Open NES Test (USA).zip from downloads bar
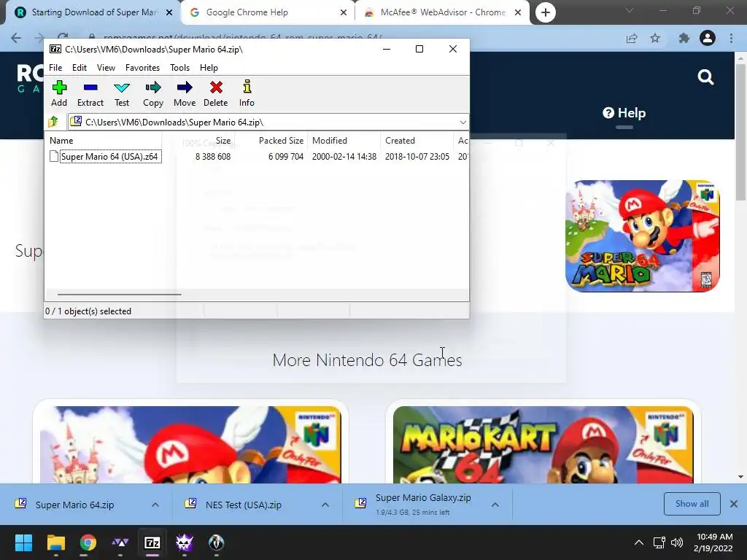This screenshot has width=747, height=560. pyautogui.click(x=244, y=505)
